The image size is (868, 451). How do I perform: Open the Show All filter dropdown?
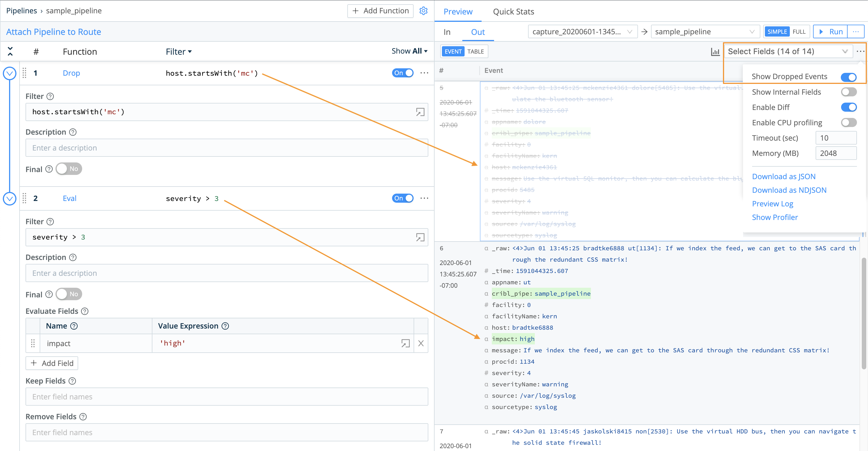(x=409, y=51)
